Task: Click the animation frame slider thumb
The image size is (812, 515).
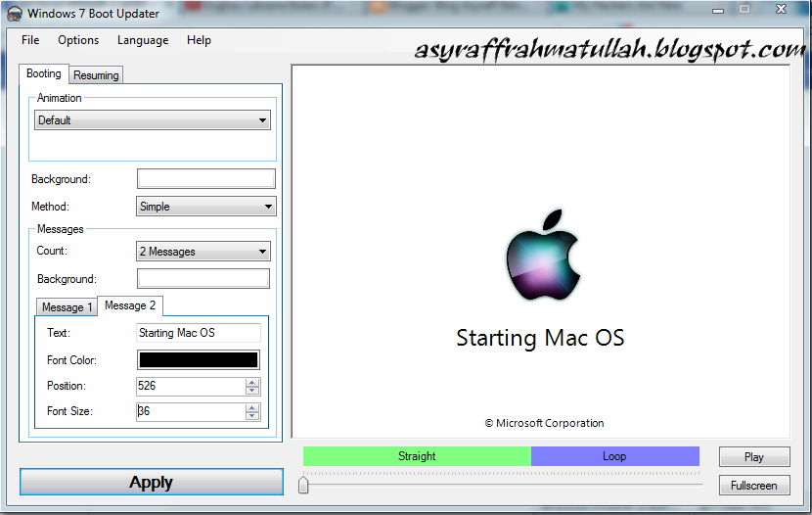Action: pos(303,485)
